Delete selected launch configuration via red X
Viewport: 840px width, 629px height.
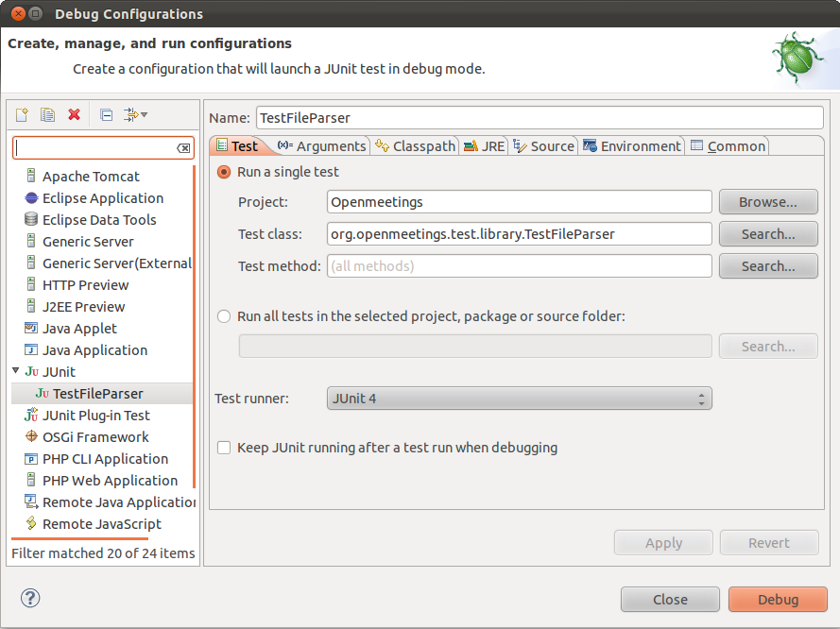(x=74, y=114)
